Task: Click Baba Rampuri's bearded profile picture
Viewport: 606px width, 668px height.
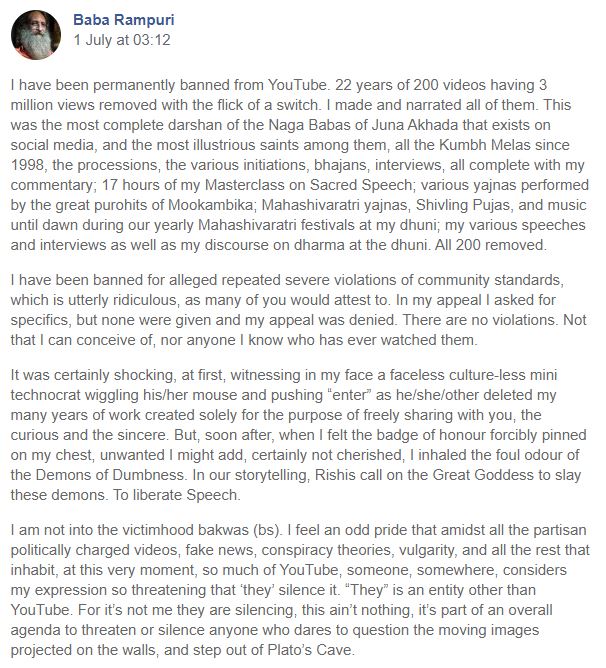Action: pyautogui.click(x=36, y=35)
